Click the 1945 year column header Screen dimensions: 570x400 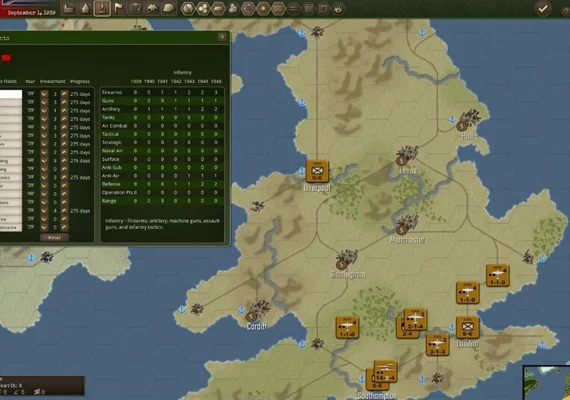coord(216,81)
